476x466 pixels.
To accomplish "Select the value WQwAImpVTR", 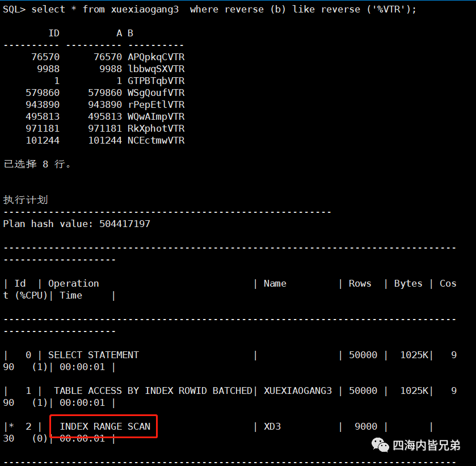I will pyautogui.click(x=156, y=116).
